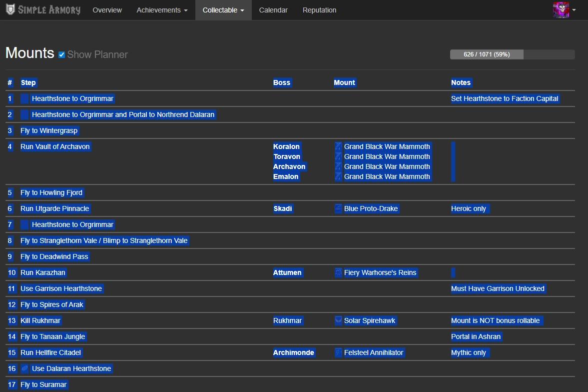Click Hearthstone to Orgrimmar and Portal to Northrend Dalaran
This screenshot has height=392, width=588.
coord(123,114)
